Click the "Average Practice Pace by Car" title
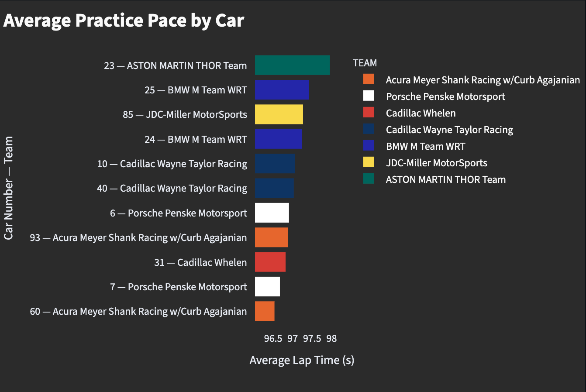This screenshot has width=586, height=392. click(124, 21)
